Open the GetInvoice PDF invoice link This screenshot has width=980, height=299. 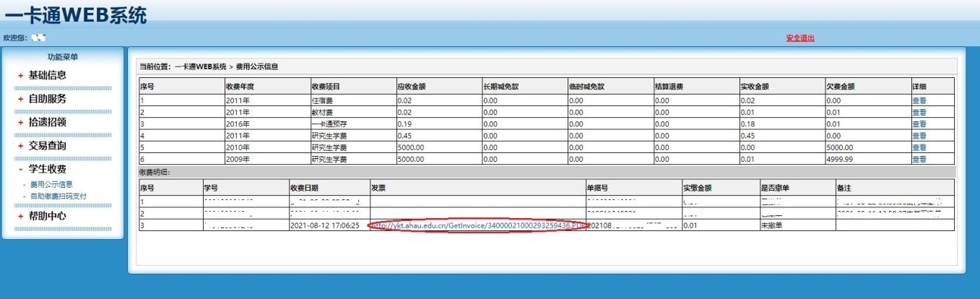pyautogui.click(x=477, y=225)
